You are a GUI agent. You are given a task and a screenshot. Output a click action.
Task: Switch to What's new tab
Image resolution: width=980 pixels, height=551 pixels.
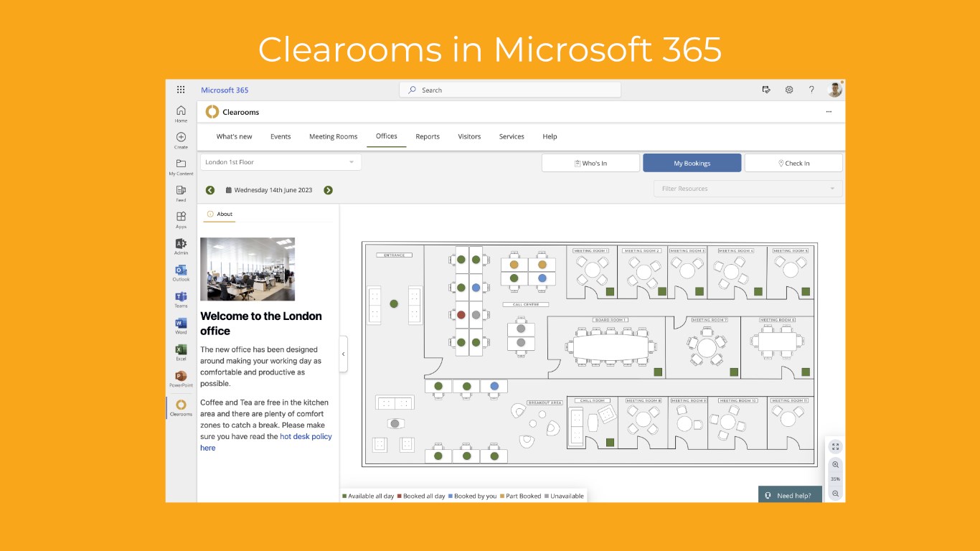tap(235, 136)
